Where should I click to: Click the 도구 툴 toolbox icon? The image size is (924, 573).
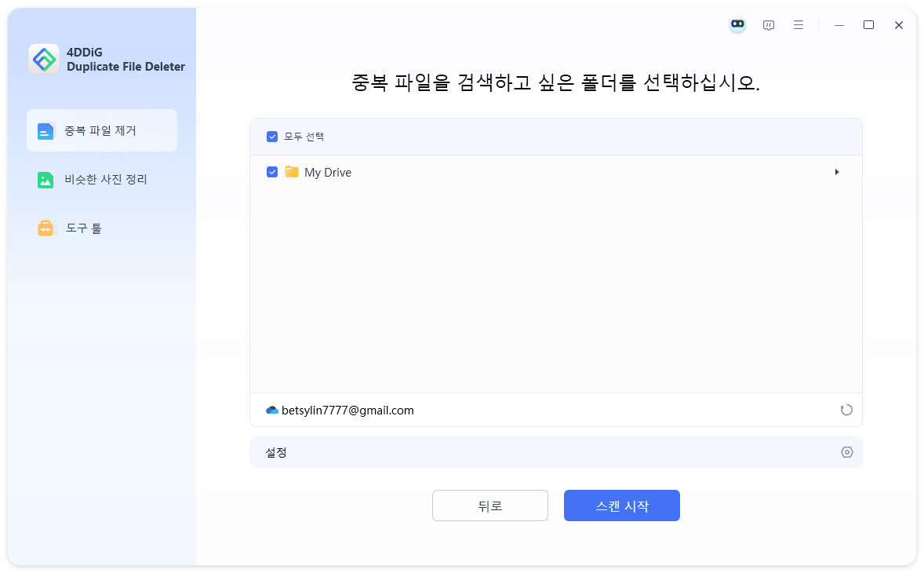[45, 228]
